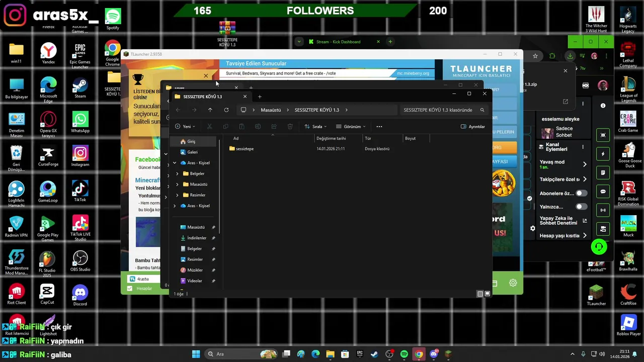Open File Explorer from the taskbar
This screenshot has height=362, width=644.
(330, 354)
